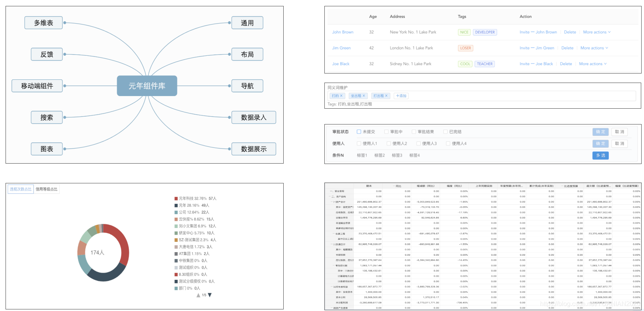Screen dimensions: 644x311
Task: Open More actions dropdown for Jim Green
Action: point(594,48)
